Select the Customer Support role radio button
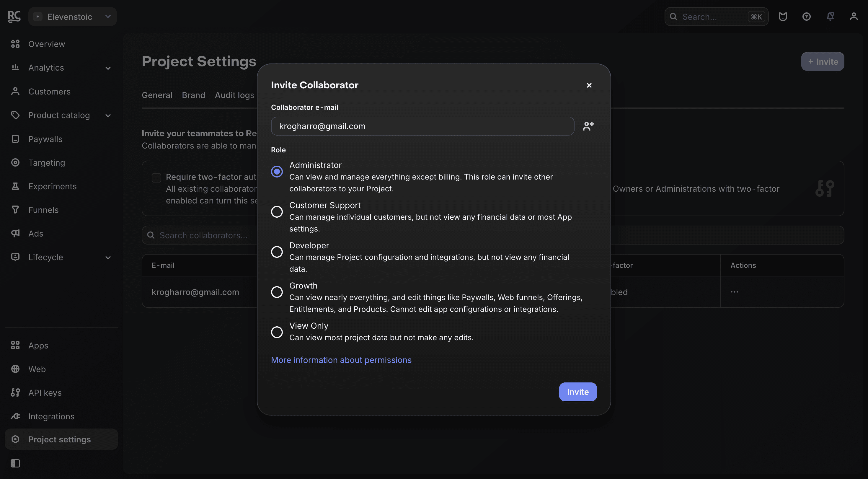Viewport: 868px width, 479px height. tap(277, 212)
